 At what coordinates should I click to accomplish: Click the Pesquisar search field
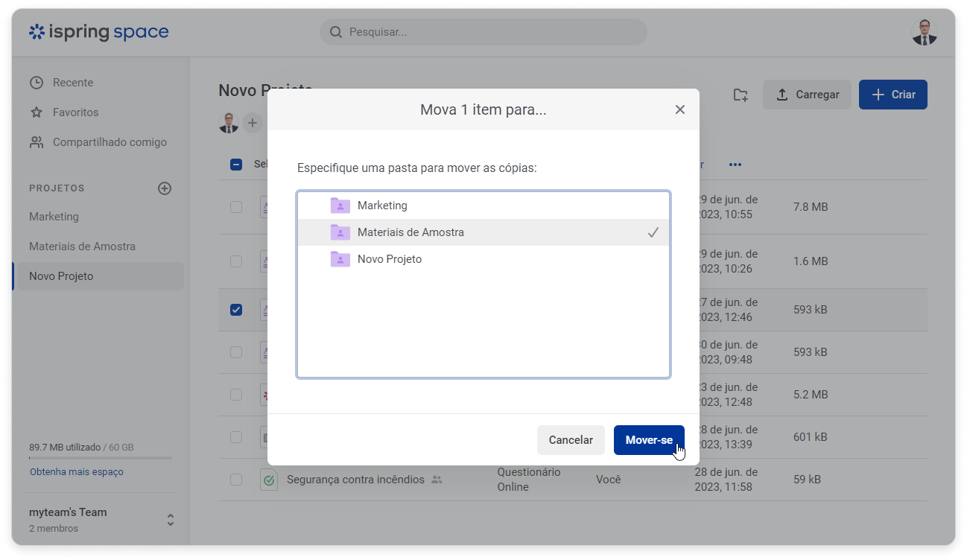(x=483, y=32)
